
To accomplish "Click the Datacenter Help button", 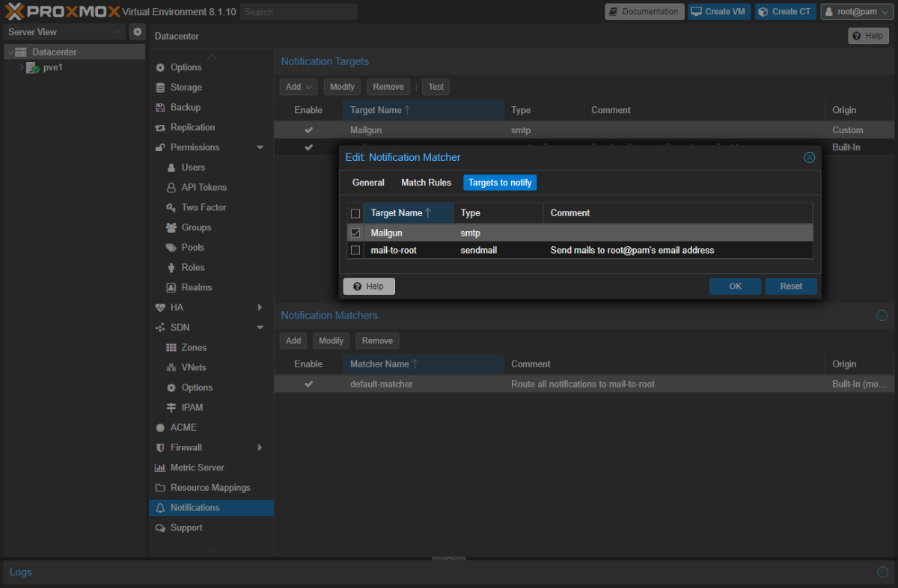I will pos(868,36).
